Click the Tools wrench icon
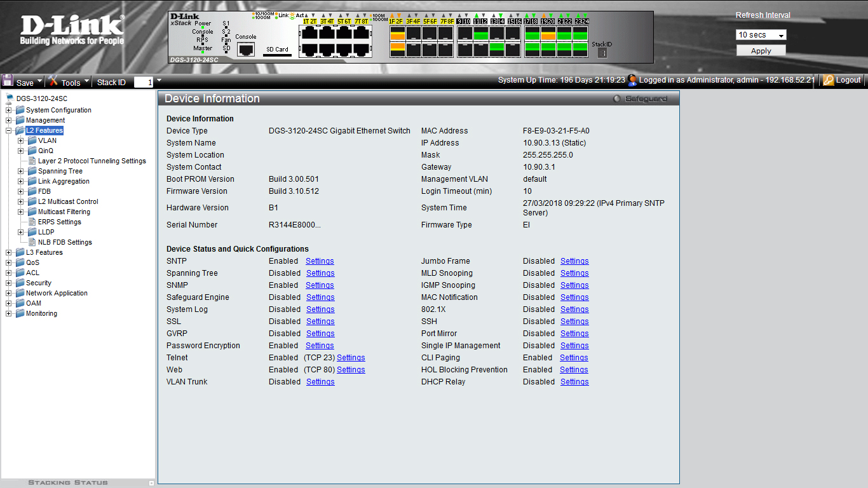Viewport: 868px width, 488px height. [53, 81]
